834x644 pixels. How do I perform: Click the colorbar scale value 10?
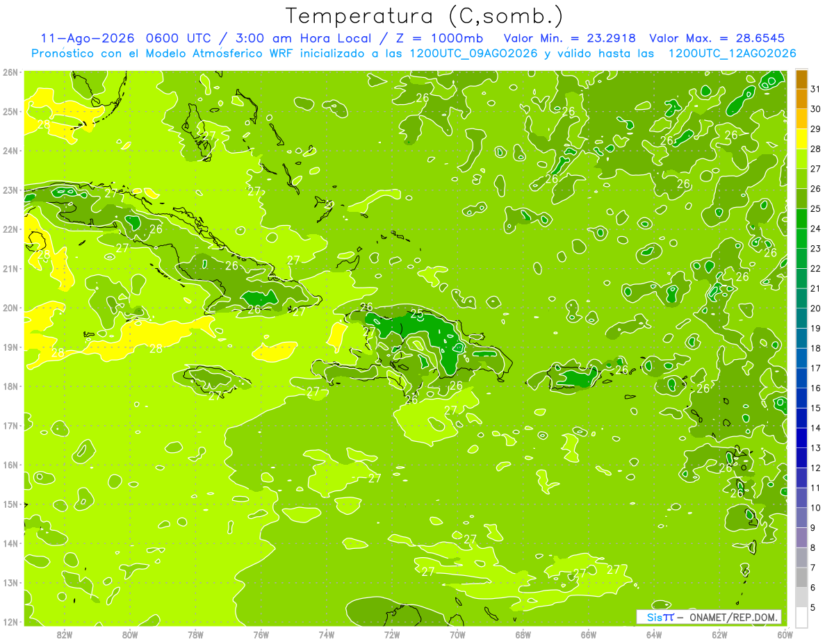point(816,507)
